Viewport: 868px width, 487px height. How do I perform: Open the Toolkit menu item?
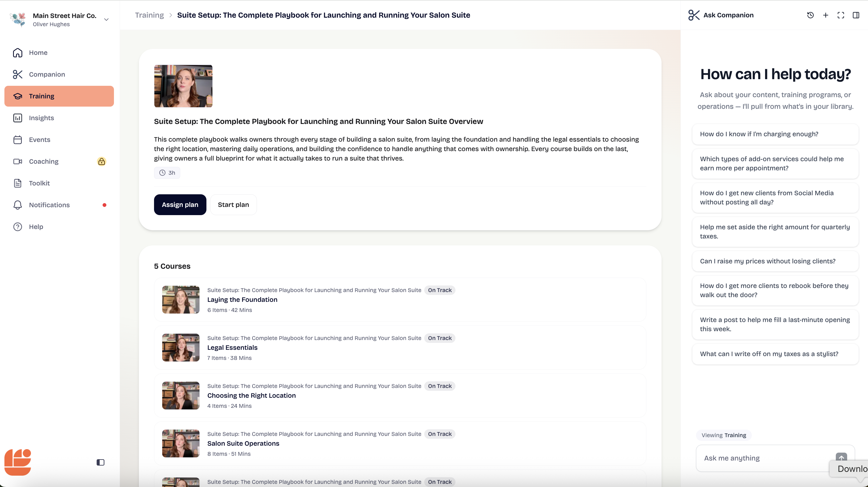tap(59, 183)
